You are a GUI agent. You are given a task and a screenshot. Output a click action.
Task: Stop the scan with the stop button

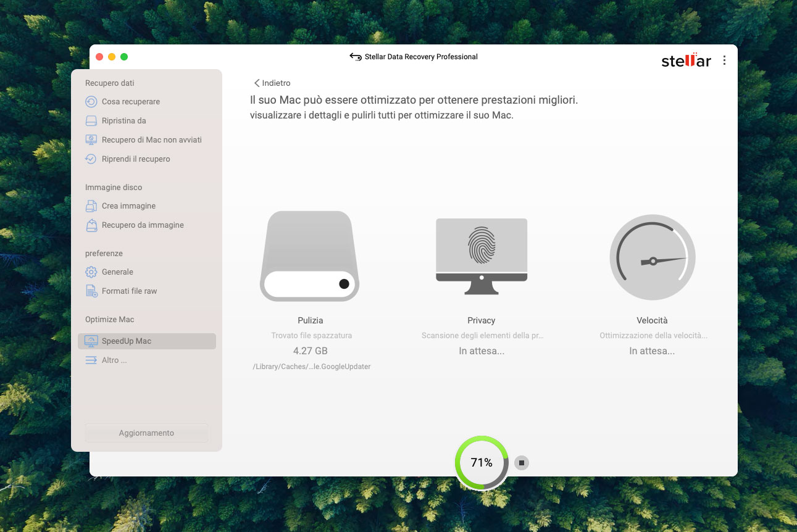(522, 463)
